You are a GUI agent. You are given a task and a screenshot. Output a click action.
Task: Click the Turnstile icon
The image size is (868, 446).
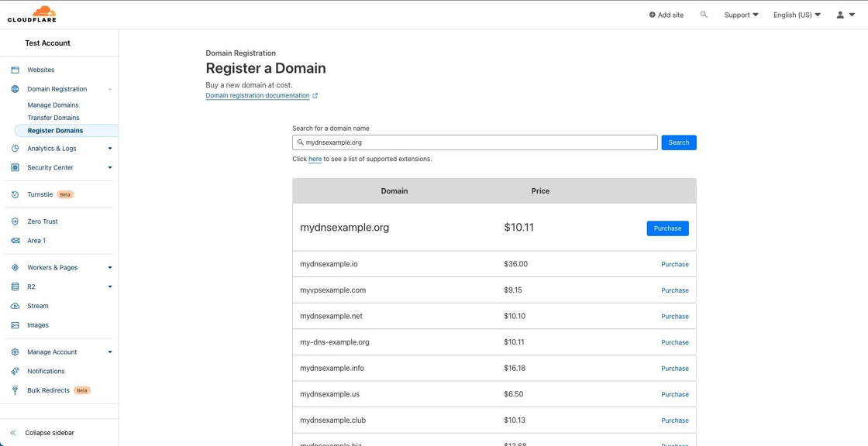[15, 195]
